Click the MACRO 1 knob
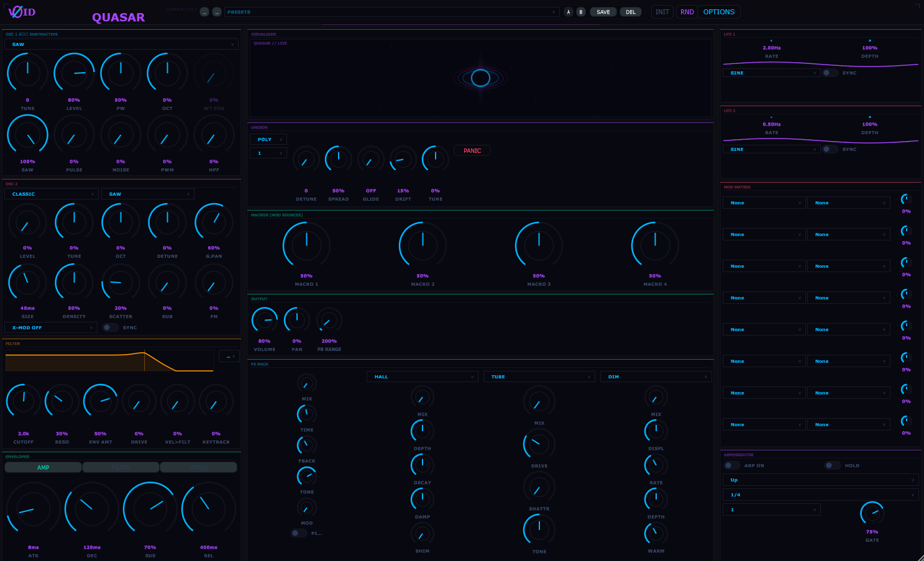Screen dimensions: 924x561 point(306,245)
